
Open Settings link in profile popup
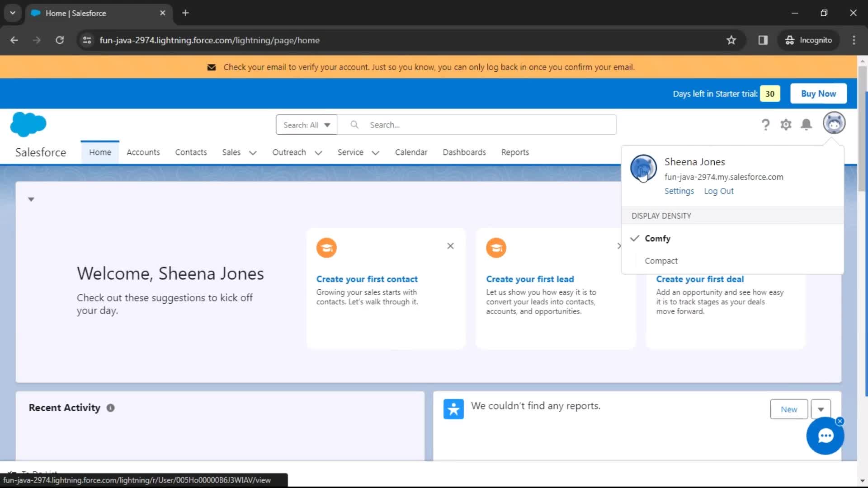[x=679, y=191]
